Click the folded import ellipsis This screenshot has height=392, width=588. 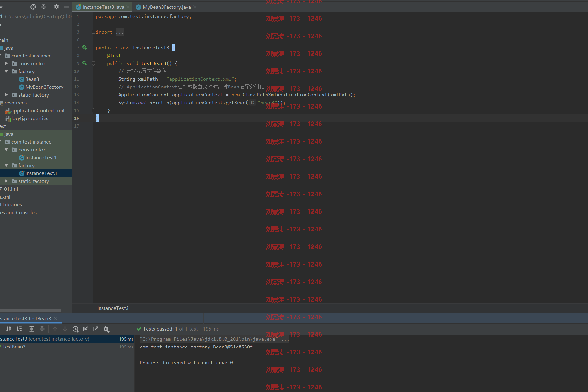(x=120, y=32)
